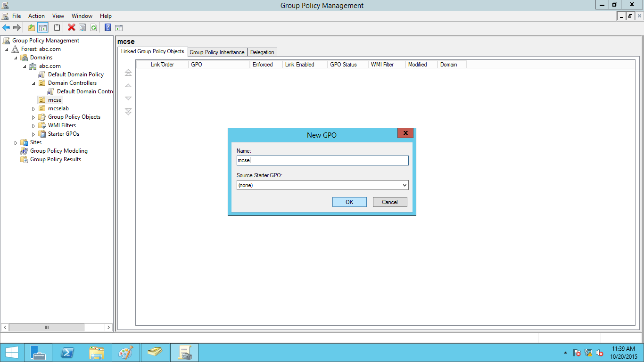644x362 pixels.
Task: Expand the Sites tree node
Action: click(16, 143)
